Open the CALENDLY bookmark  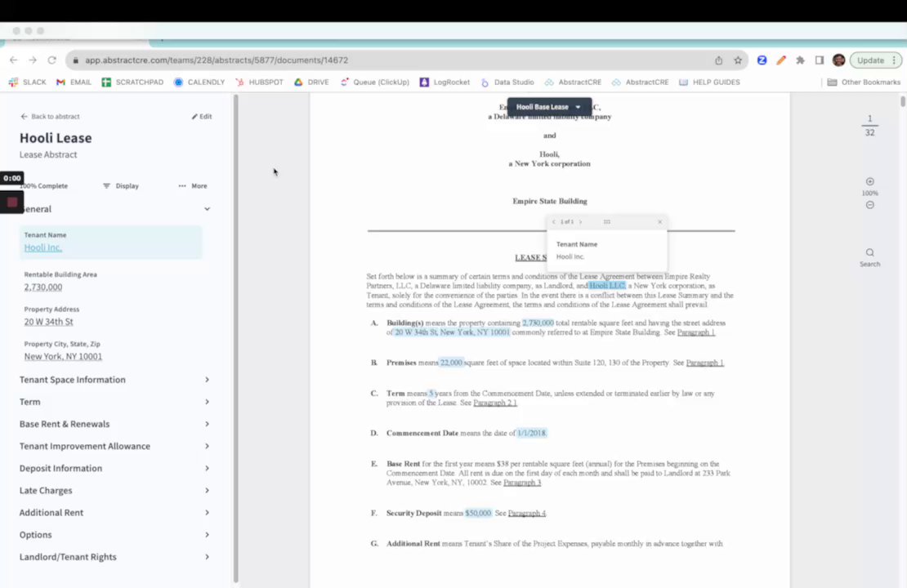tap(199, 82)
